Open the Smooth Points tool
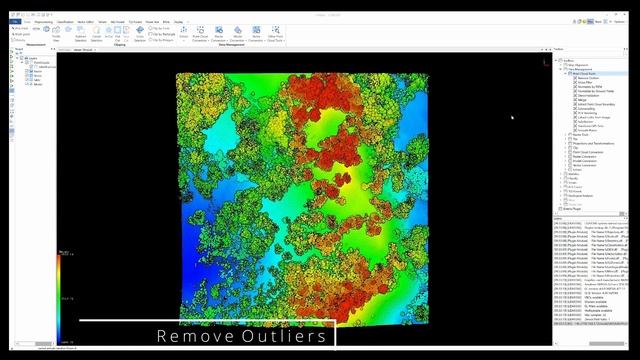The image size is (640, 360). pyautogui.click(x=587, y=130)
